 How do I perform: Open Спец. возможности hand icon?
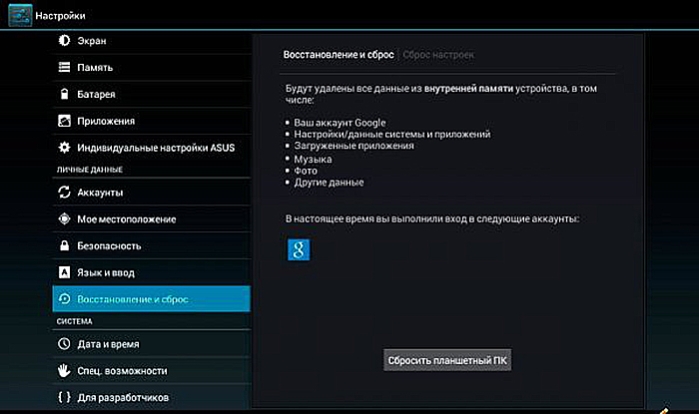pyautogui.click(x=64, y=370)
